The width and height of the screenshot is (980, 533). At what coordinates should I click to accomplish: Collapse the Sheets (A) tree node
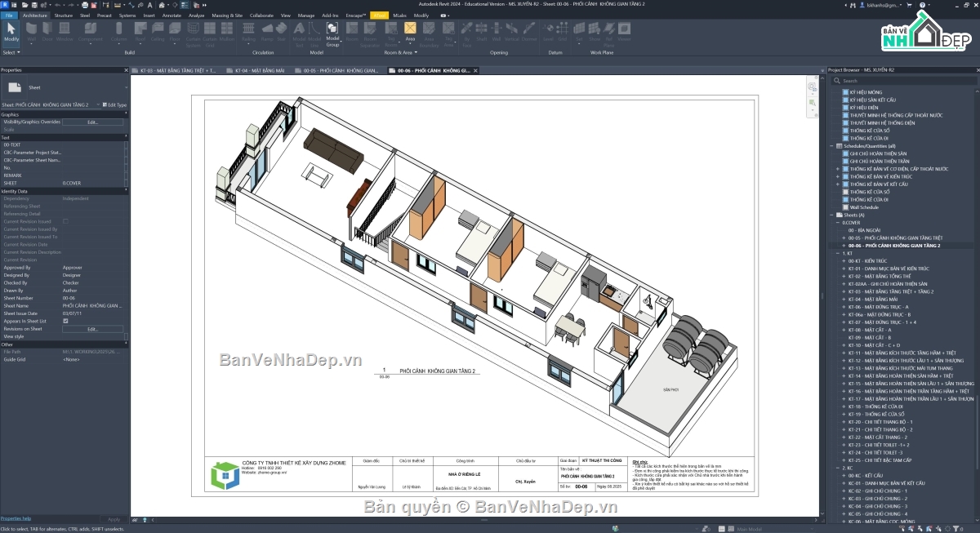831,215
